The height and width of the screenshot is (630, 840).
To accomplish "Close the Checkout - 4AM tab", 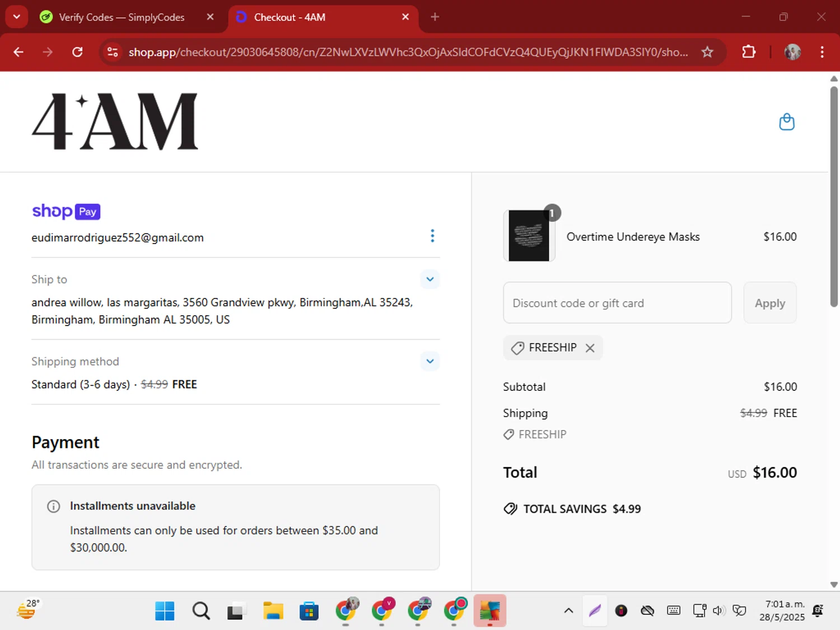I will pos(405,17).
